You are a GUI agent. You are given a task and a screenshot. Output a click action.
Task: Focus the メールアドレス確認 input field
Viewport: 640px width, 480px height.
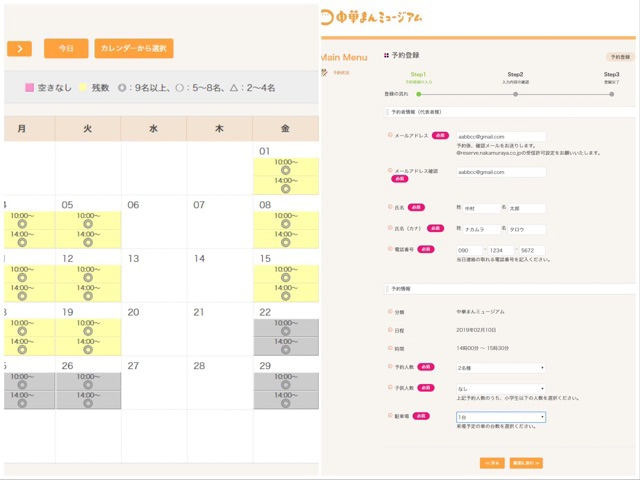coord(501,172)
